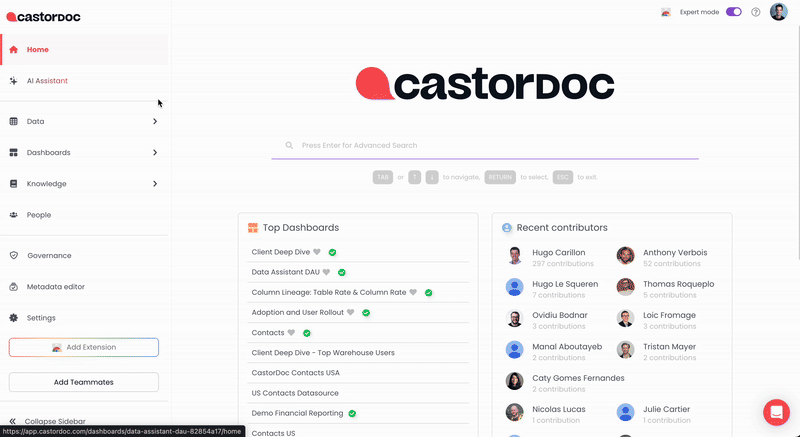Open Manal Aboutayeb contributor profile
This screenshot has width=800, height=437.
(567, 347)
